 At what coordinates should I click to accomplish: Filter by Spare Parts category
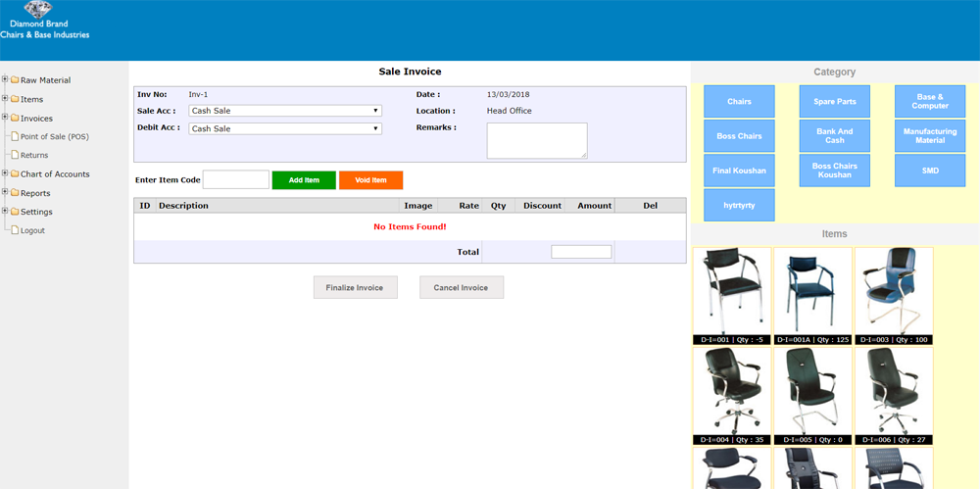coord(834,102)
